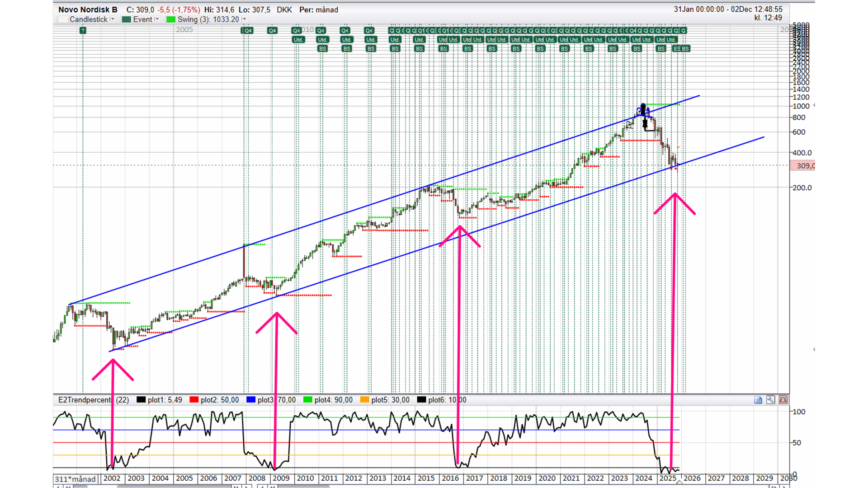Toggle the white Candlestick color box
The image size is (868, 488).
(x=63, y=19)
